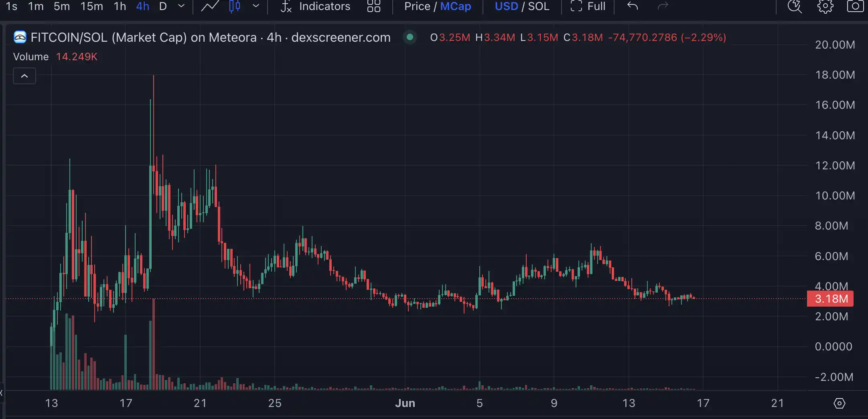The height and width of the screenshot is (419, 868).
Task: Open chart settings via the gear icon
Action: (826, 6)
